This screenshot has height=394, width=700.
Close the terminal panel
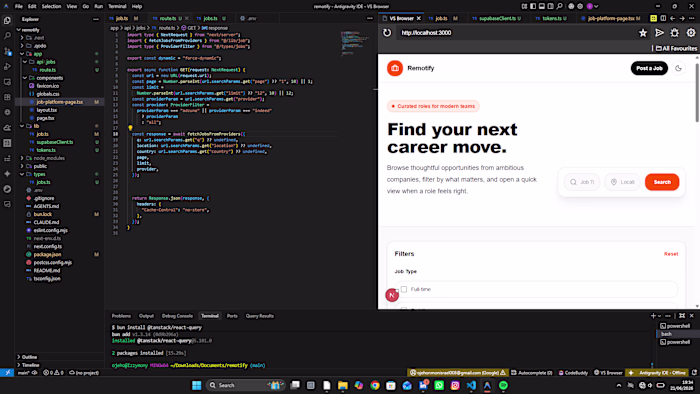(692, 315)
